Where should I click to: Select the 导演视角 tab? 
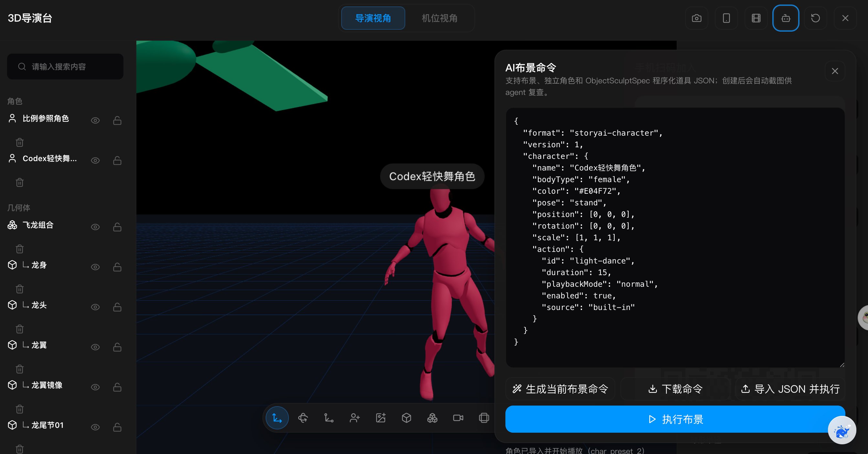click(x=373, y=18)
